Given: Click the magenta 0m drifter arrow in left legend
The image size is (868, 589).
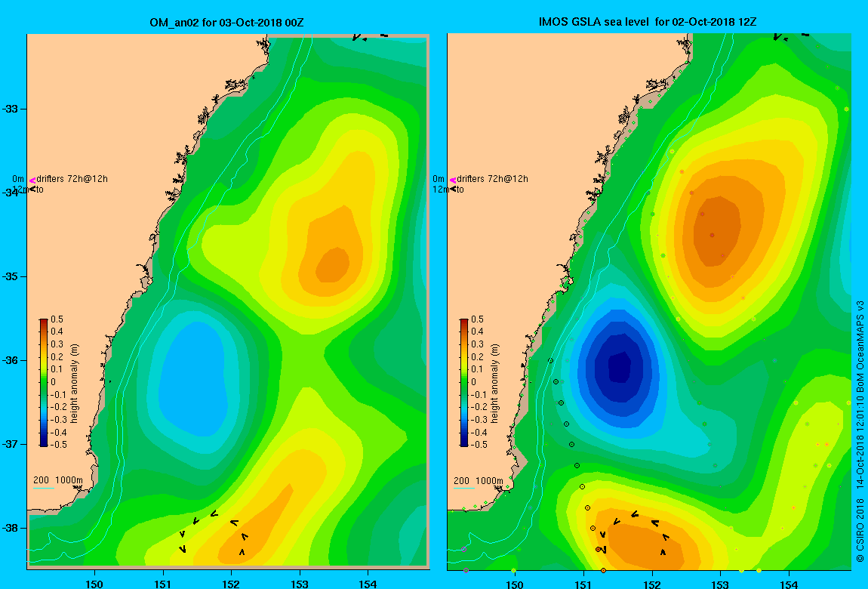Looking at the screenshot, I should 32,180.
